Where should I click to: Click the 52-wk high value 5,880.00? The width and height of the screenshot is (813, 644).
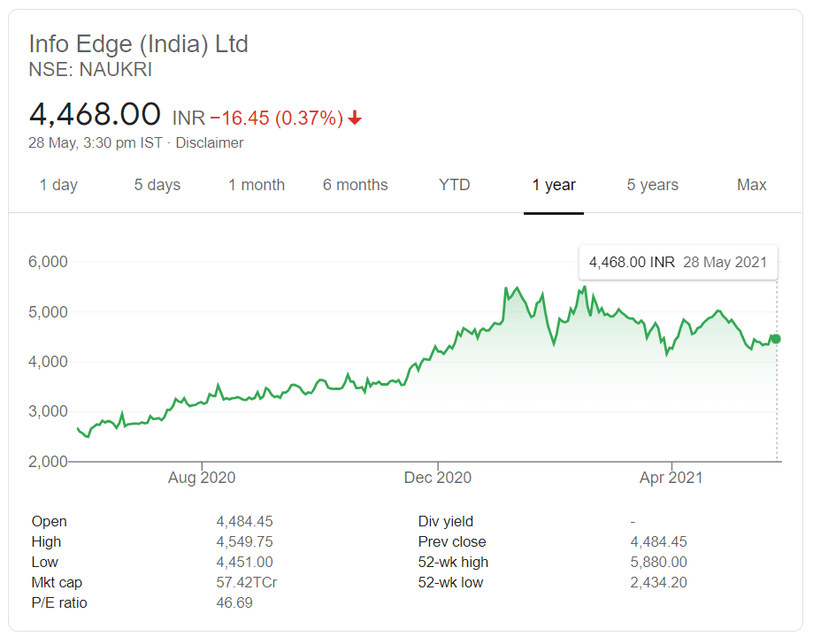coord(658,562)
